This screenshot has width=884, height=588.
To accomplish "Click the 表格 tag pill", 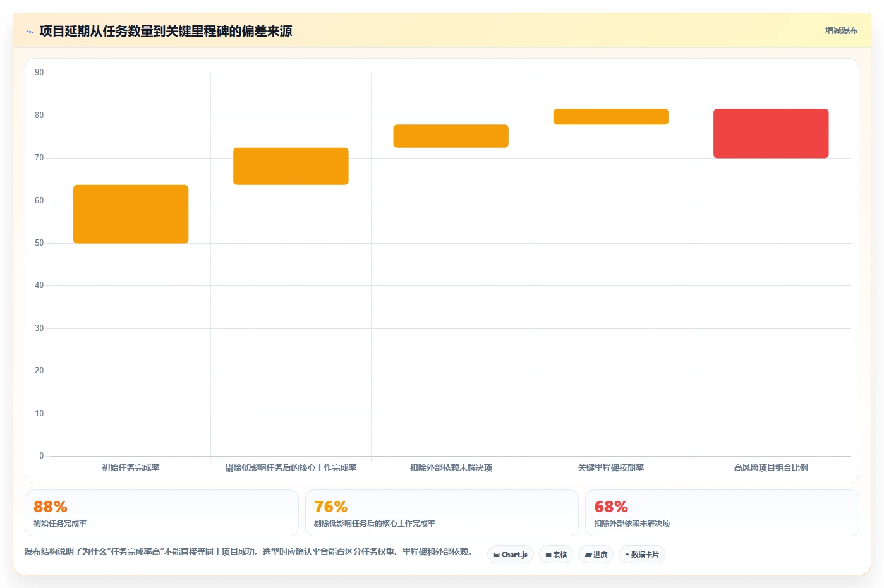I will [x=556, y=555].
